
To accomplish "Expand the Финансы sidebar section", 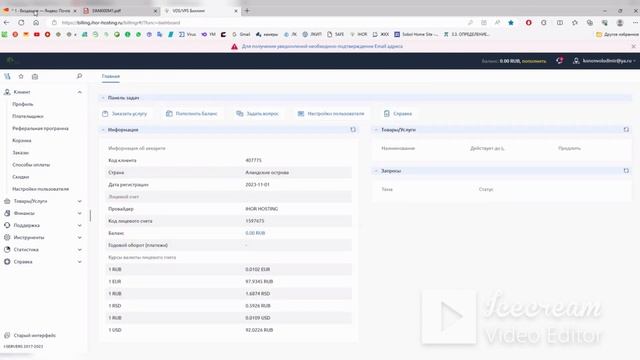I will pyautogui.click(x=80, y=213).
